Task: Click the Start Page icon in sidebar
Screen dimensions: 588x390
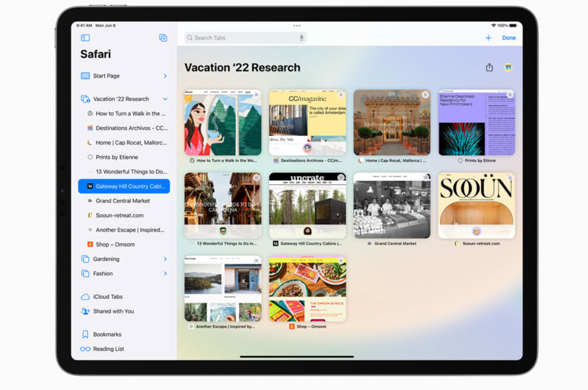Action: click(x=85, y=76)
